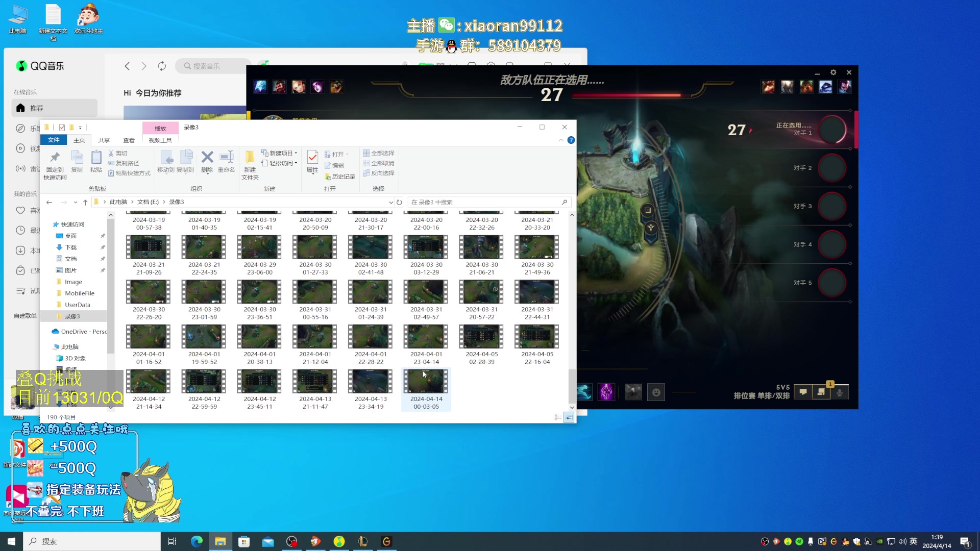The height and width of the screenshot is (551, 980).
Task: Click the QQ音乐 refresh icon
Action: coord(162,66)
